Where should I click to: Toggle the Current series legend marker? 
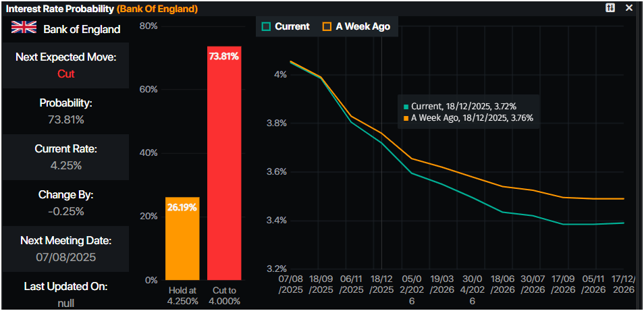pos(267,27)
